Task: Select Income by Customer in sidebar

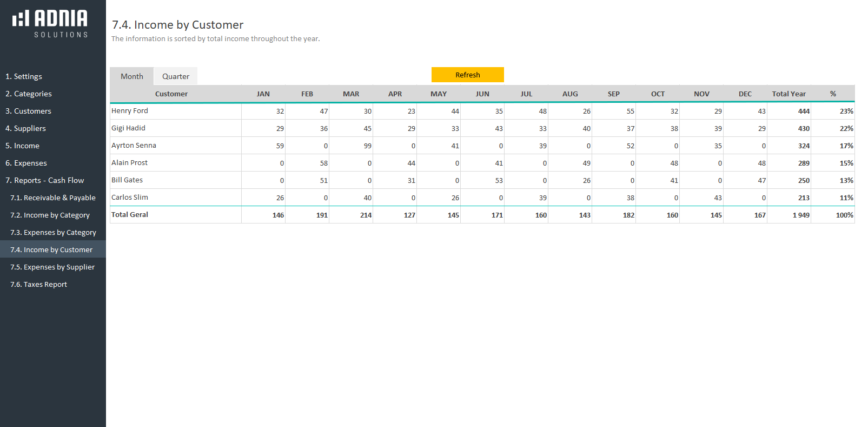Action: [x=51, y=249]
